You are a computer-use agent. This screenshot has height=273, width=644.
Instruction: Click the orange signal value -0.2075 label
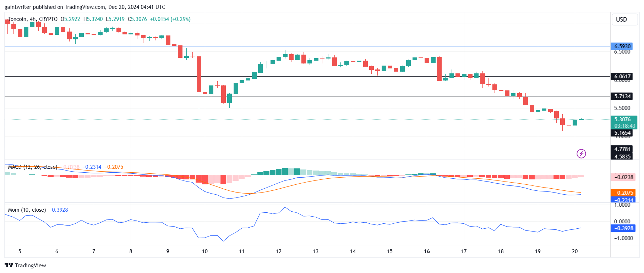[x=623, y=193]
